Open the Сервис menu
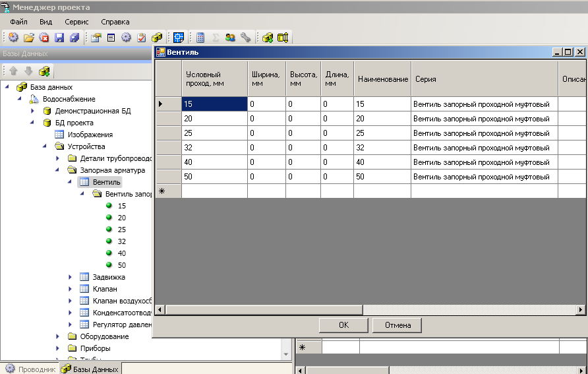This screenshot has height=374, width=588. pos(76,22)
